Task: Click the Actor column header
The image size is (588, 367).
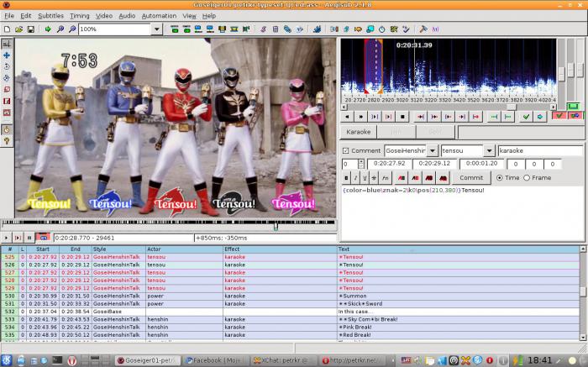Action: point(184,249)
